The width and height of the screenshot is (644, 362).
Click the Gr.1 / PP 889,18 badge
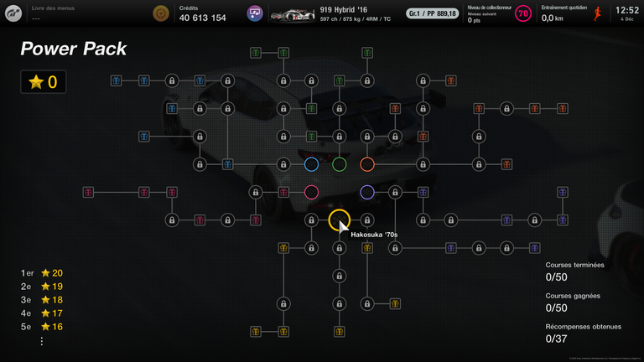pos(432,13)
